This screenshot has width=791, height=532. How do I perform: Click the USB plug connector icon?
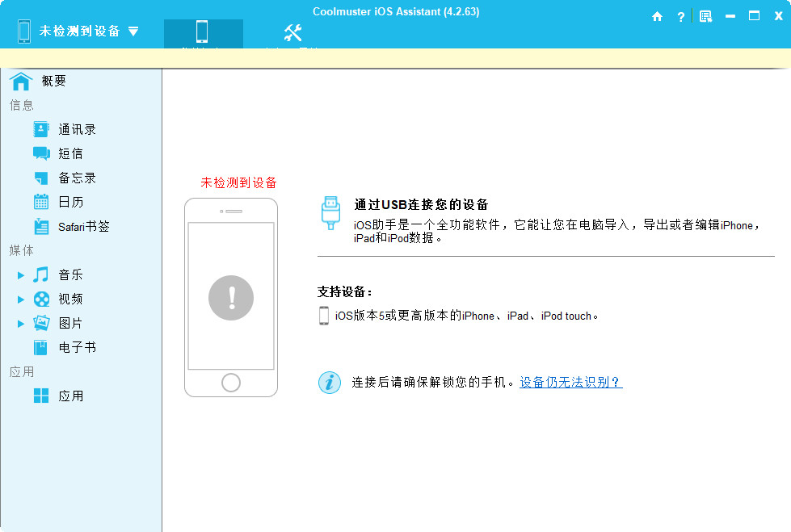coord(331,213)
